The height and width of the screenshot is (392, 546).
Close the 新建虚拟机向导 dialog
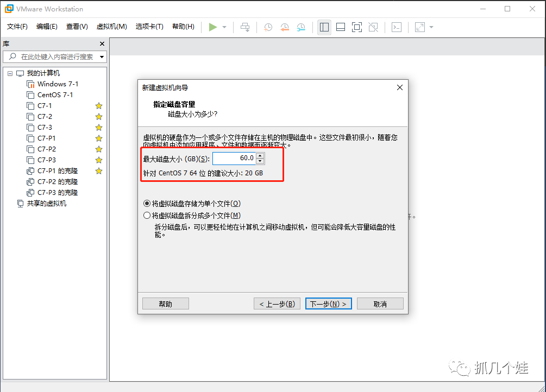tap(400, 88)
